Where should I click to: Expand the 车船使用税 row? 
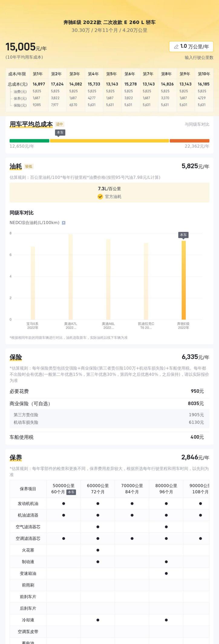click(x=109, y=437)
